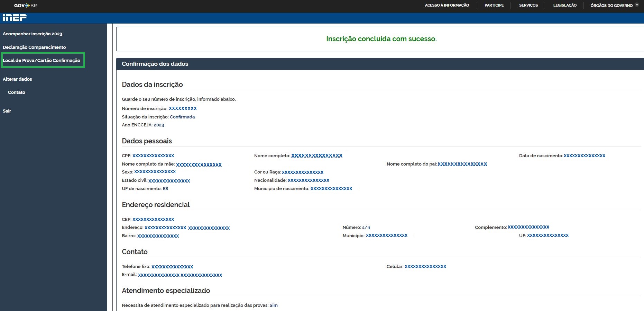Image resolution: width=644 pixels, height=311 pixels.
Task: Click the INEP logo in blue header
Action: click(x=15, y=18)
